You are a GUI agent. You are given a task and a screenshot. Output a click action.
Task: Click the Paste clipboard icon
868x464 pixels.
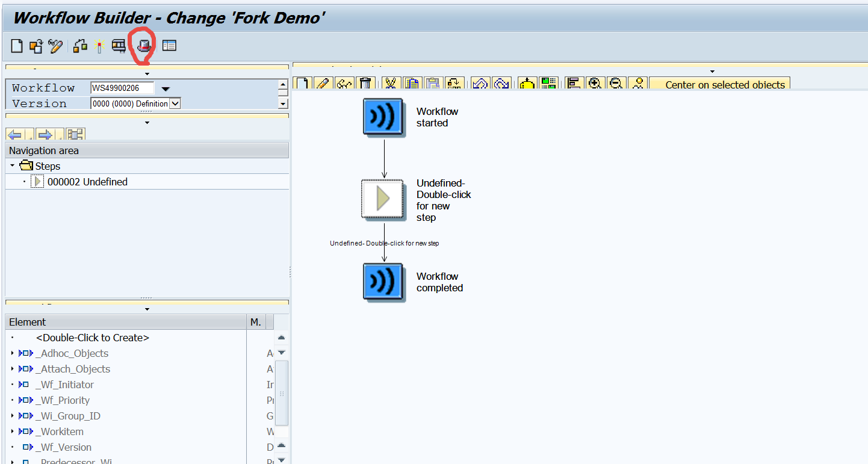(x=433, y=84)
